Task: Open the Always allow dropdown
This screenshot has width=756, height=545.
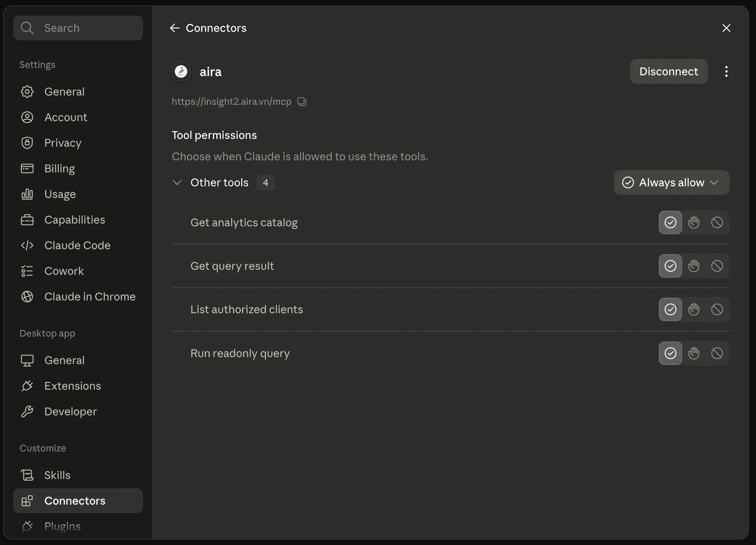Action: coord(672,182)
